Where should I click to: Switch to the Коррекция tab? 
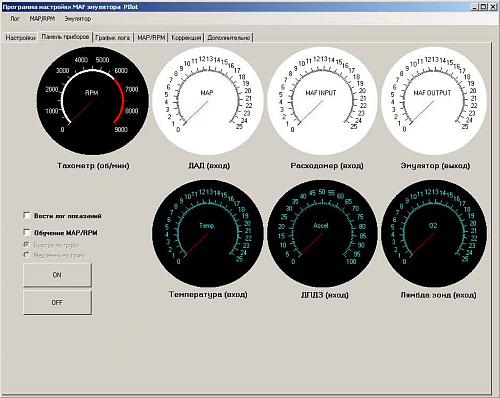(x=186, y=38)
